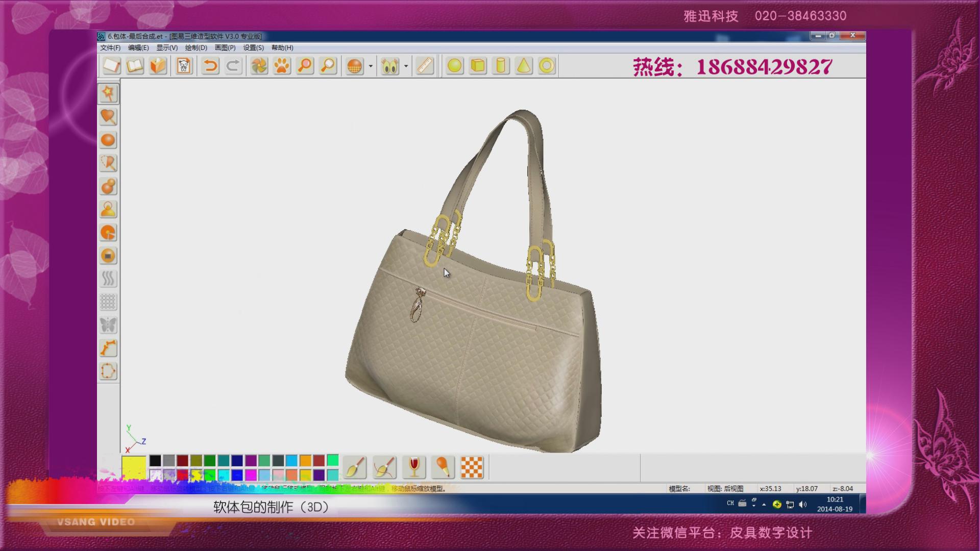
Task: Click the red-lens zoom magnifier icon
Action: (x=305, y=66)
